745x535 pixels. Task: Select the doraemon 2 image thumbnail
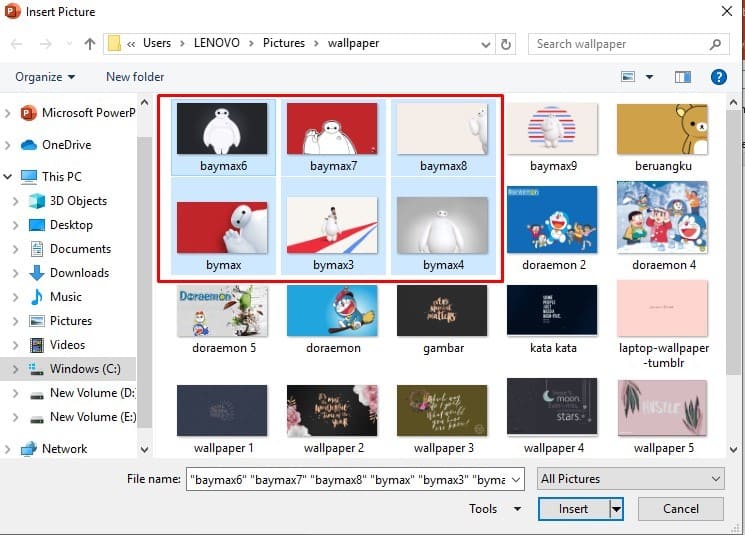(x=552, y=220)
